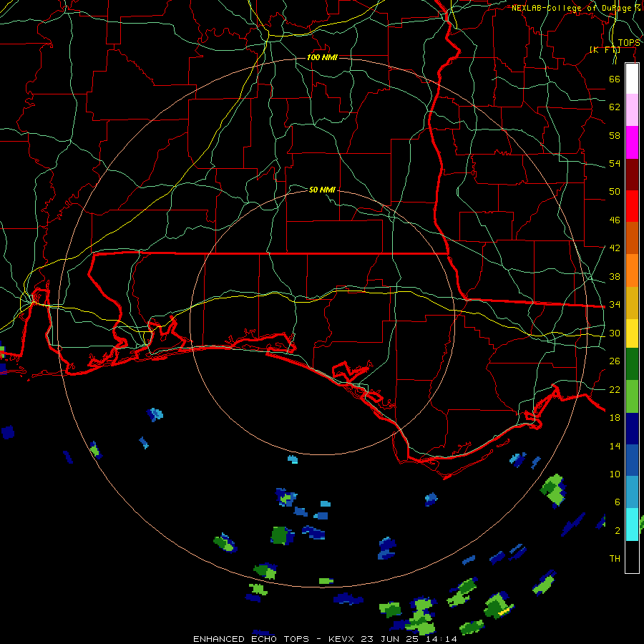Viewport: 644px width, 644px height.
Task: Select the TOPS legend title
Action: click(x=629, y=43)
